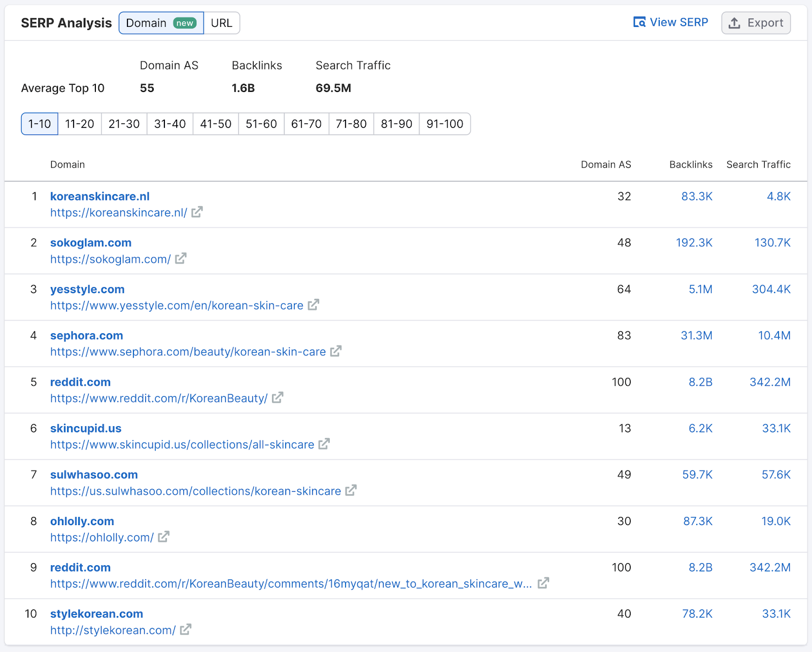Click 130.7K search traffic for sokoglam.com
812x652 pixels.
[772, 243]
